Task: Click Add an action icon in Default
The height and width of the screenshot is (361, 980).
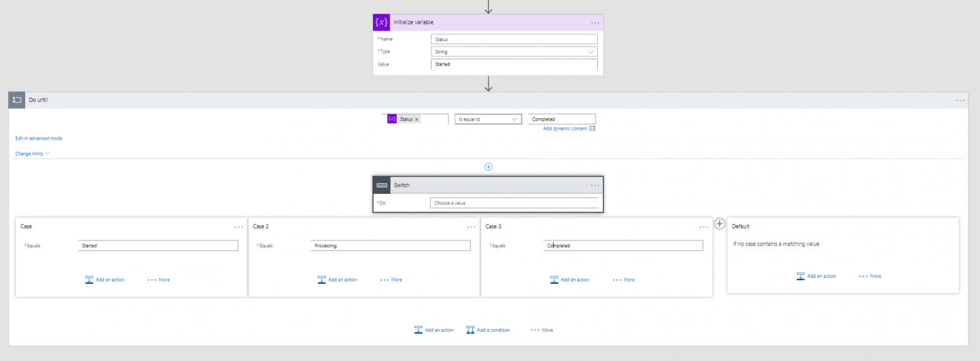Action: [801, 277]
